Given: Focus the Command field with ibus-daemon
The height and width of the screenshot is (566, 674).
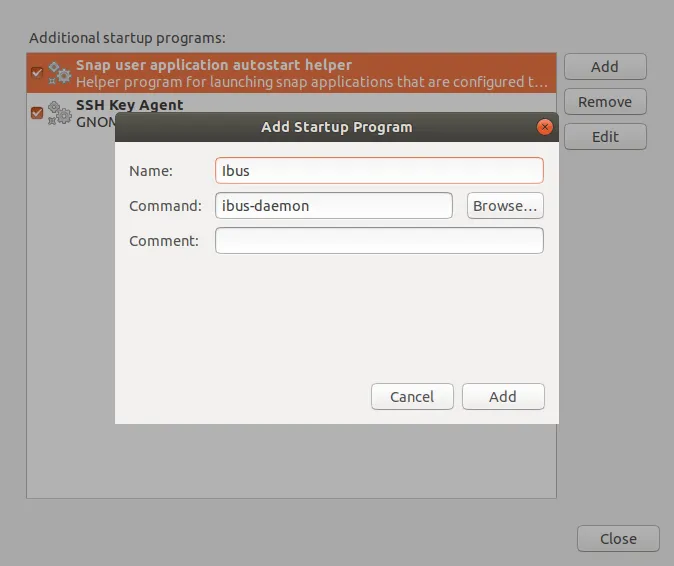Looking at the screenshot, I should click(x=334, y=206).
